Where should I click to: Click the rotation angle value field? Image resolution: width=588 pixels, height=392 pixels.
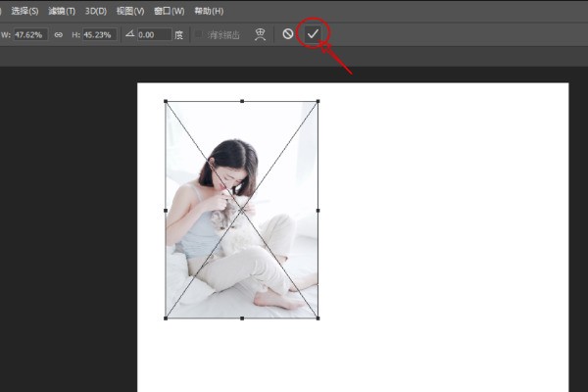(154, 34)
